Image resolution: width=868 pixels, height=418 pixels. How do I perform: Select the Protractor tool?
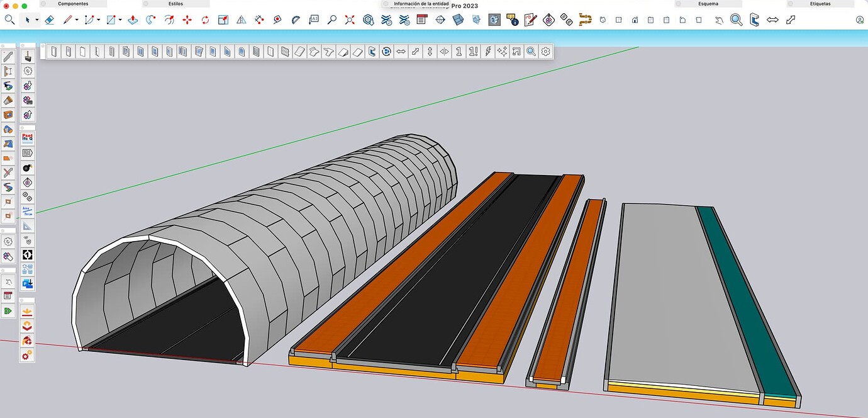[x=295, y=20]
